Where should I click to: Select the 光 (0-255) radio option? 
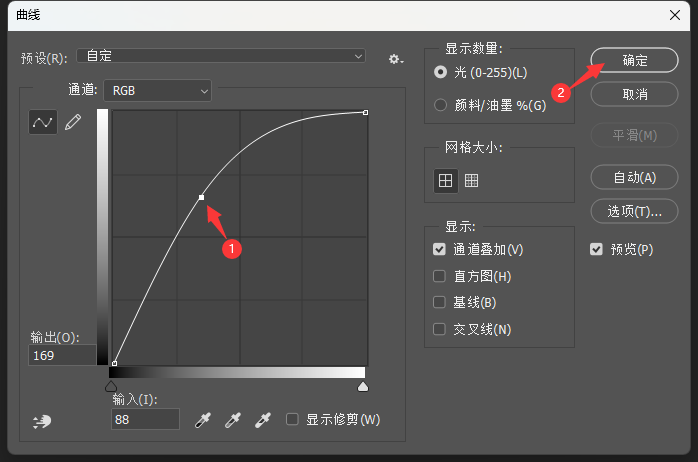pyautogui.click(x=440, y=72)
